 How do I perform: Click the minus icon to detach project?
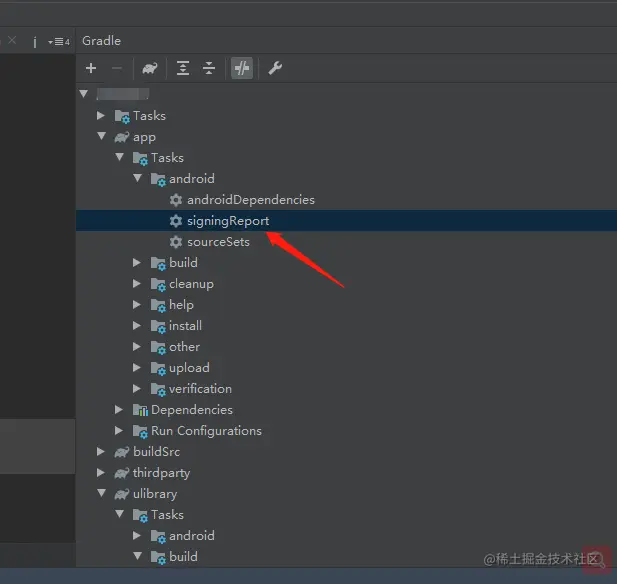pyautogui.click(x=116, y=68)
